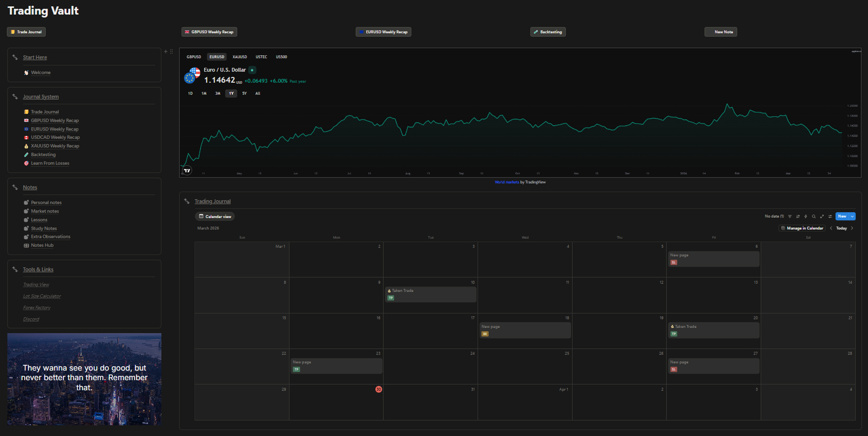
Task: Expand the New button dropdown arrow
Action: coord(852,216)
